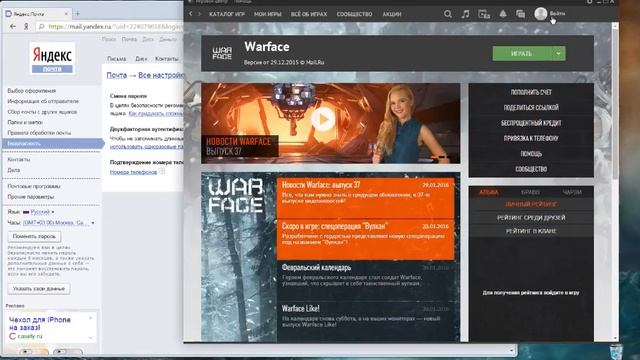Click the Указать свои данные button
Image resolution: width=640 pixels, height=360 pixels.
coord(39,289)
